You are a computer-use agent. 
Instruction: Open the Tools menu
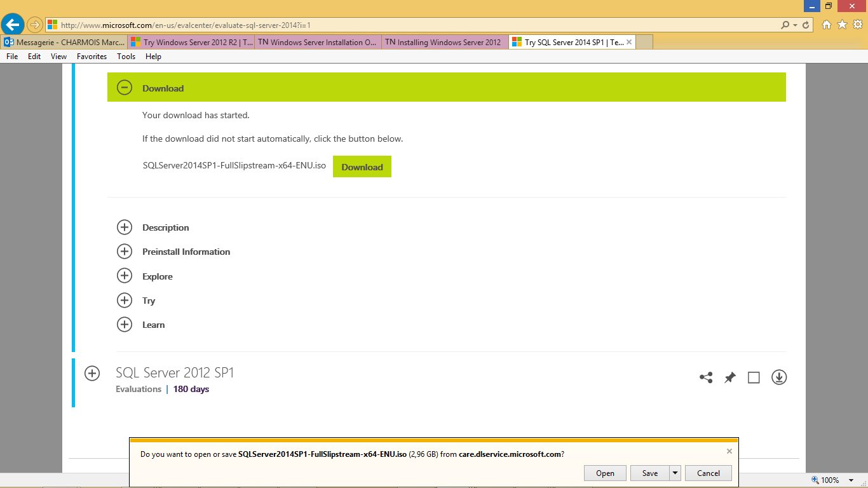coord(126,57)
